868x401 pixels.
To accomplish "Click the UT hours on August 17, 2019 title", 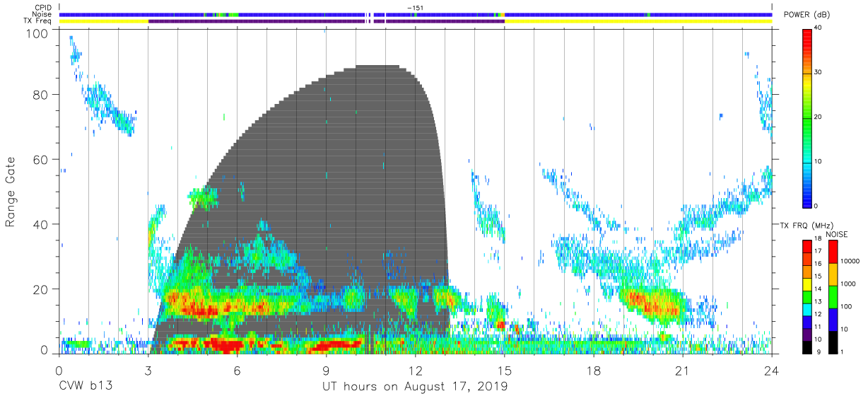I will pos(415,387).
